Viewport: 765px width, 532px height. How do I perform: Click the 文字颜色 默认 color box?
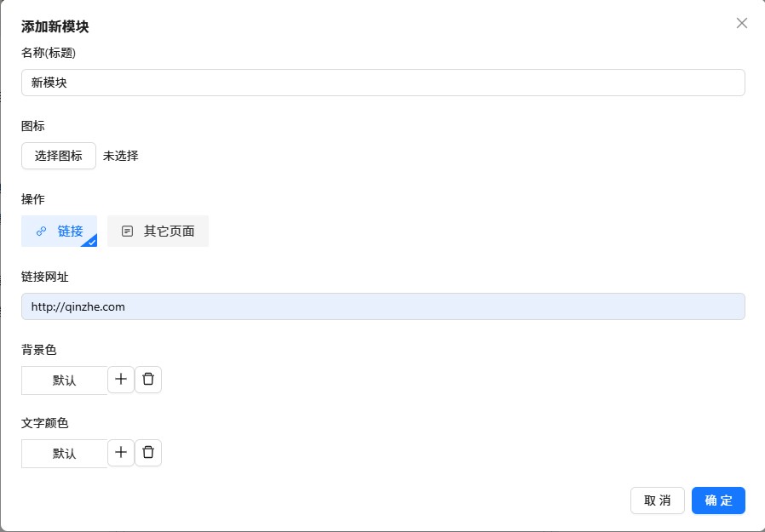pyautogui.click(x=65, y=454)
